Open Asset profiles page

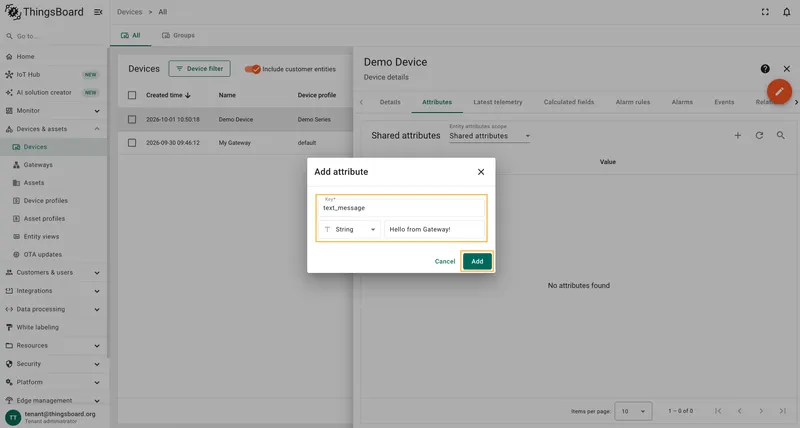point(54,218)
